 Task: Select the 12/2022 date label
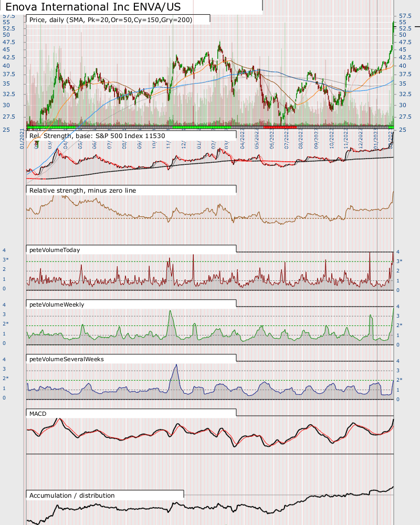[361, 139]
